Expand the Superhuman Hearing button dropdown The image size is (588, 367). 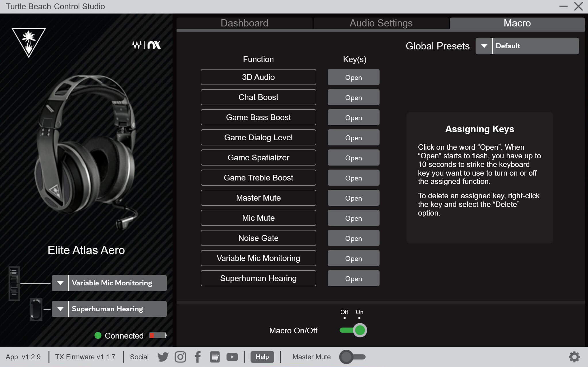60,309
